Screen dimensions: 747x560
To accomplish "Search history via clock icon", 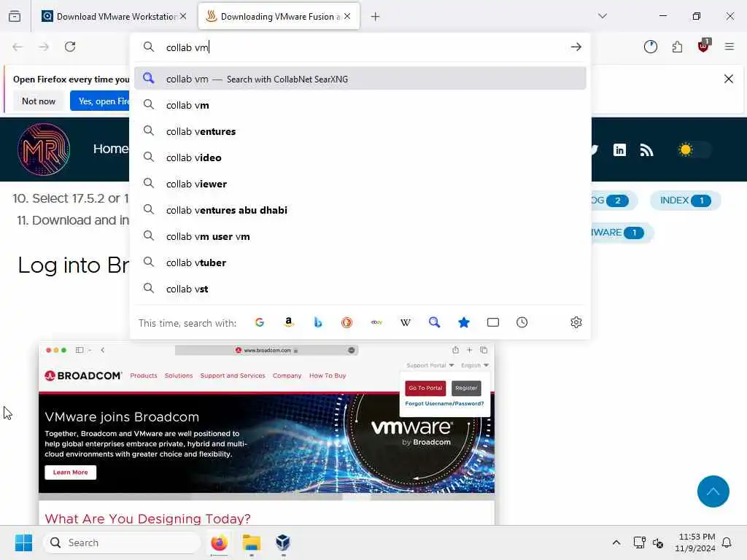I will pos(522,322).
